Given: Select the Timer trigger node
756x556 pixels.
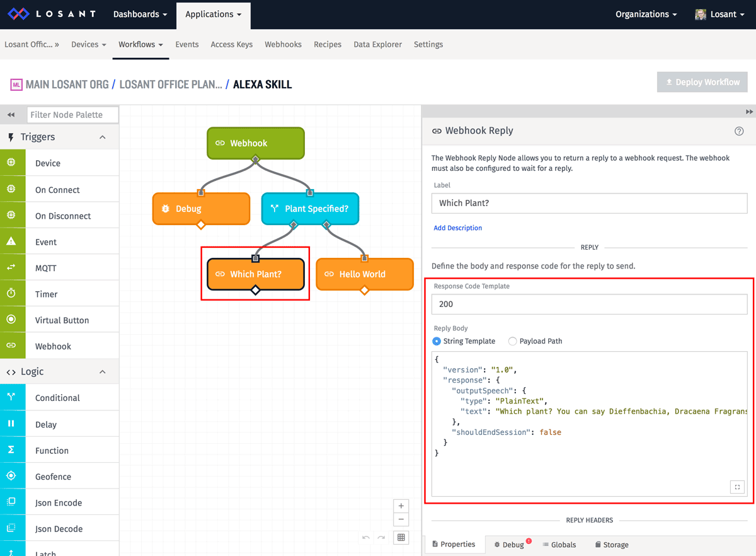Looking at the screenshot, I should (x=60, y=293).
